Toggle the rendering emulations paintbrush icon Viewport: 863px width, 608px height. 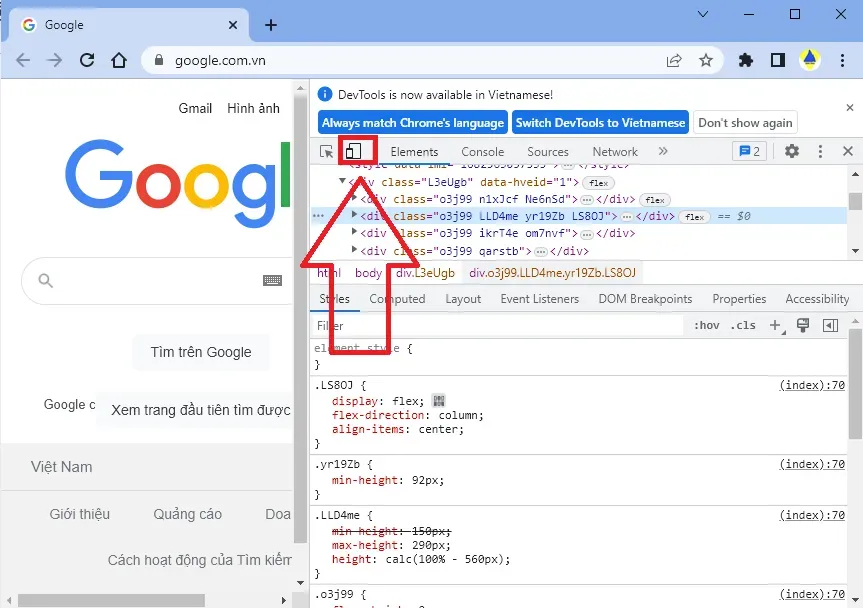point(803,326)
